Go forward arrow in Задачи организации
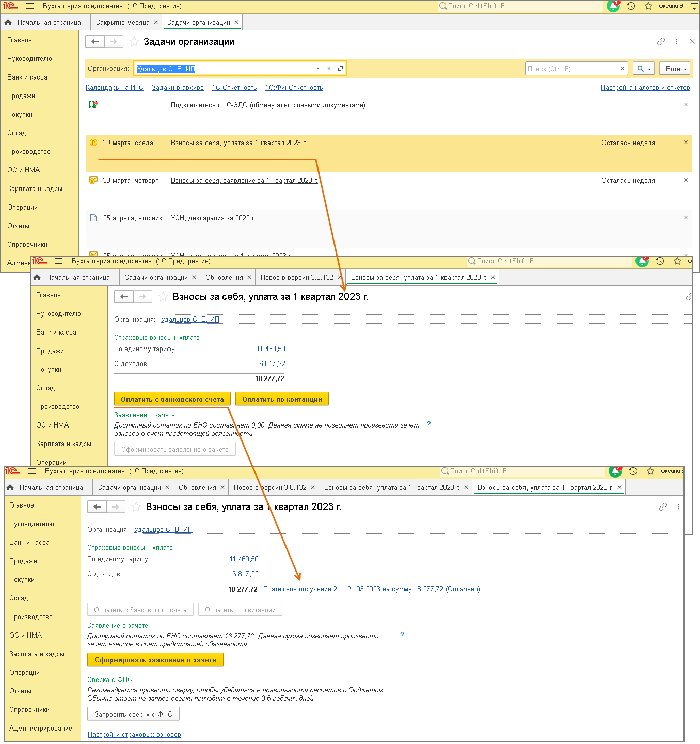This screenshot has width=700, height=744. coord(114,42)
